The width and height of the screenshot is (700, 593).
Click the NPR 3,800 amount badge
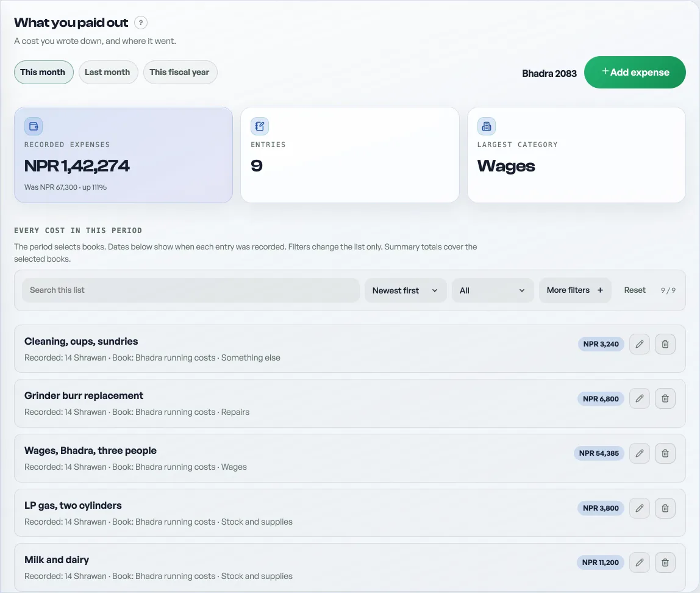[x=601, y=508]
